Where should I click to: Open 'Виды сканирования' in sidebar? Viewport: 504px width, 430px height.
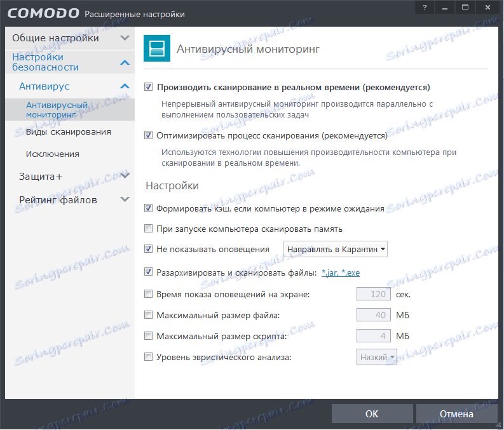[x=70, y=131]
